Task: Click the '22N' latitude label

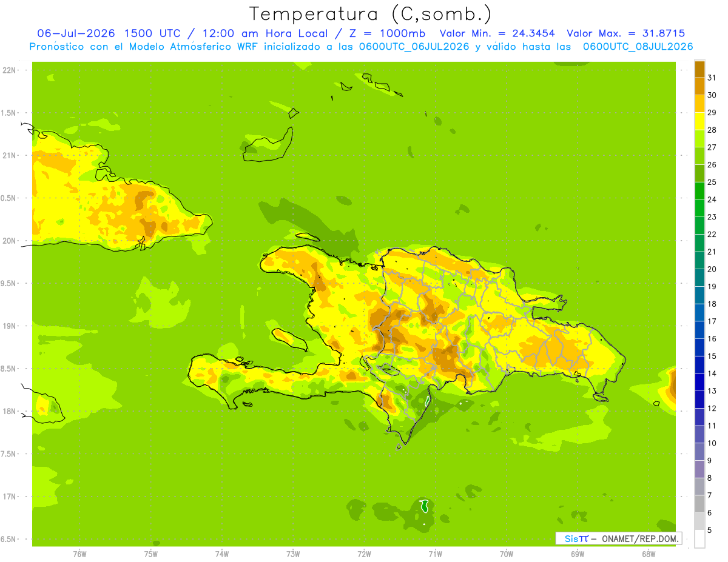Action: (8, 70)
